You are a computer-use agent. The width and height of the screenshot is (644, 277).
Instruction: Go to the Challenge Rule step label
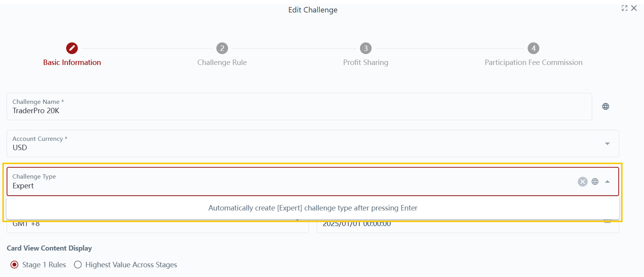(x=222, y=63)
